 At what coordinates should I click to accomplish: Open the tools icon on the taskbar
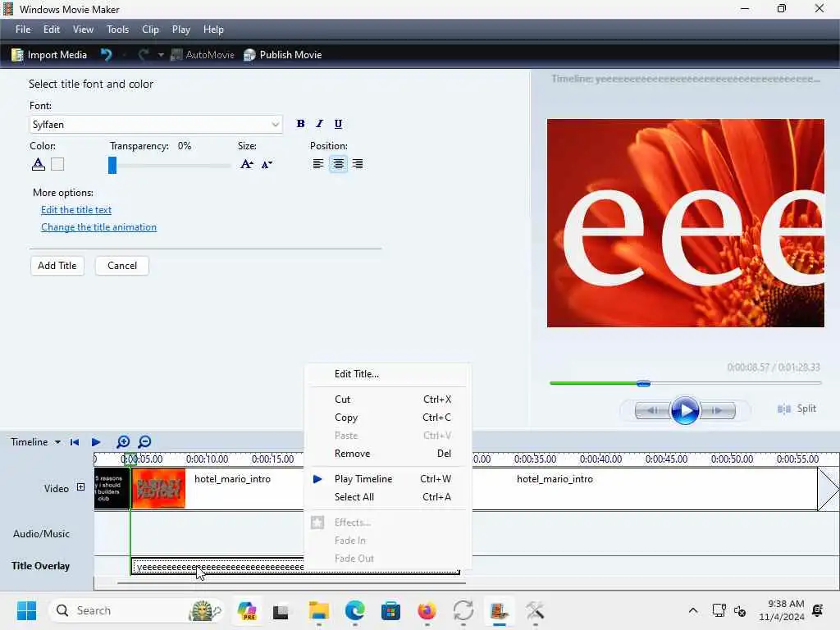click(x=535, y=610)
